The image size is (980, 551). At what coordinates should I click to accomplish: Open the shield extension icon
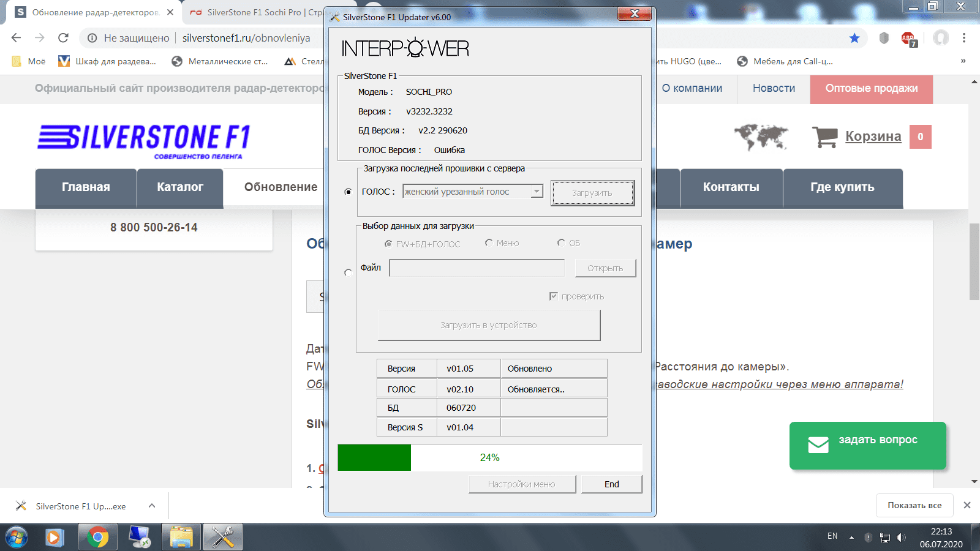coord(884,38)
